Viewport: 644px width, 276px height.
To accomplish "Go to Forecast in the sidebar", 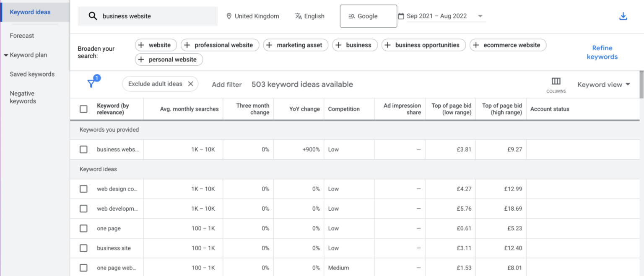I will coord(22,36).
